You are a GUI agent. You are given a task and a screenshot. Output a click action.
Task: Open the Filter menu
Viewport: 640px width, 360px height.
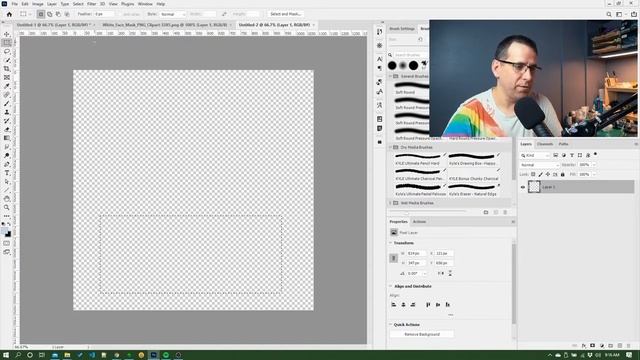(x=92, y=4)
